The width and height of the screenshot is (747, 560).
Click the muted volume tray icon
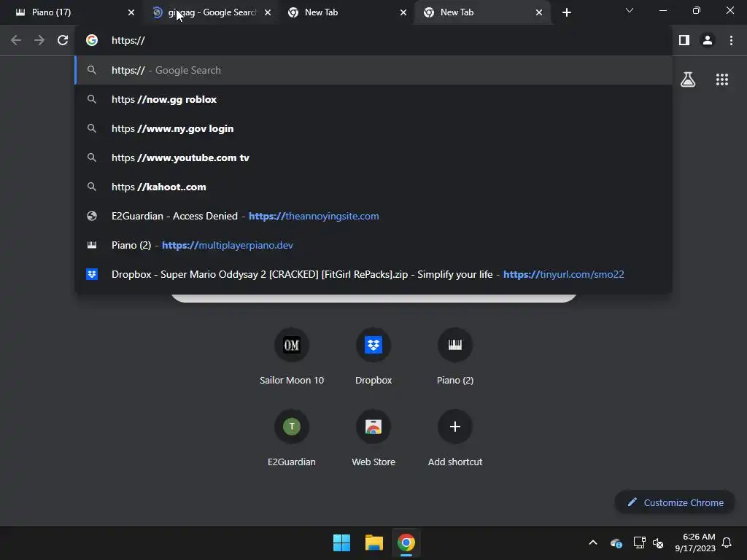658,542
